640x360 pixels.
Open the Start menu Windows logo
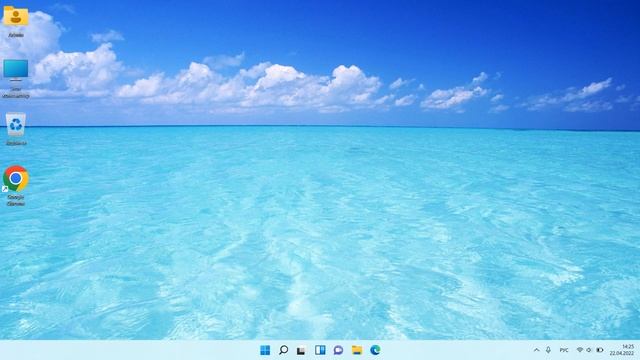265,350
